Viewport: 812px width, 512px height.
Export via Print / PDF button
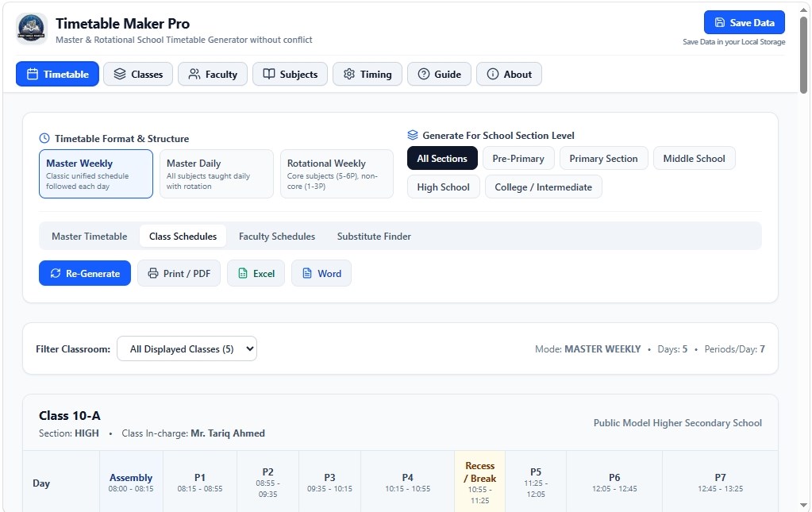pyautogui.click(x=179, y=273)
